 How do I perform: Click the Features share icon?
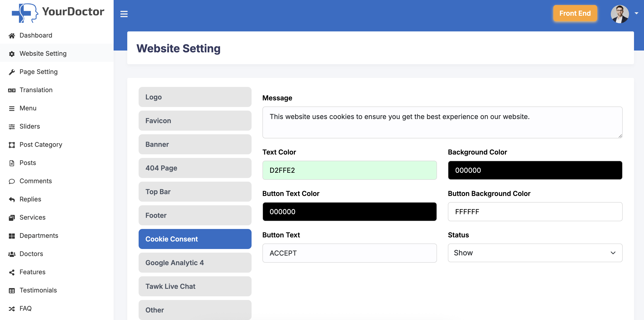pyautogui.click(x=12, y=272)
